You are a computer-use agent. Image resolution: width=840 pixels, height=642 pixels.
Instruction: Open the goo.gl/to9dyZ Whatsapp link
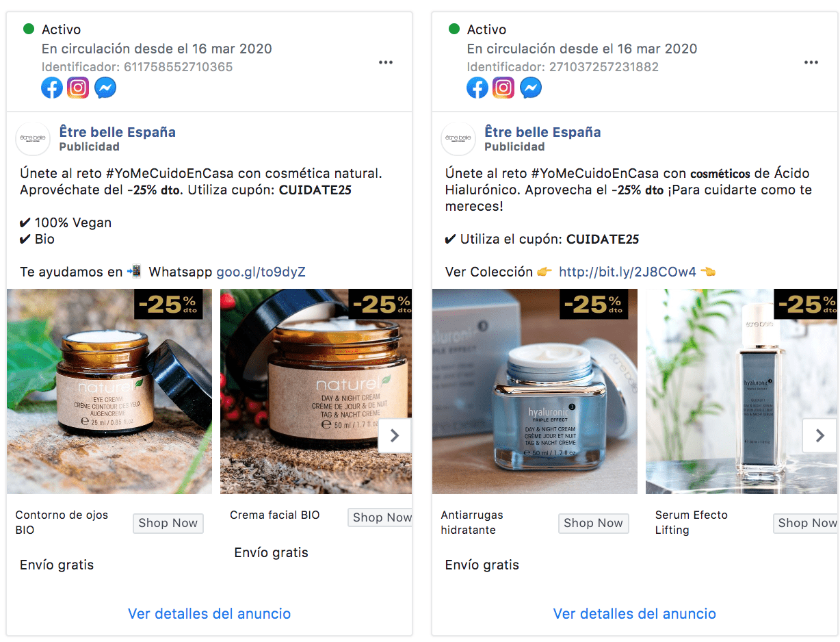[261, 272]
